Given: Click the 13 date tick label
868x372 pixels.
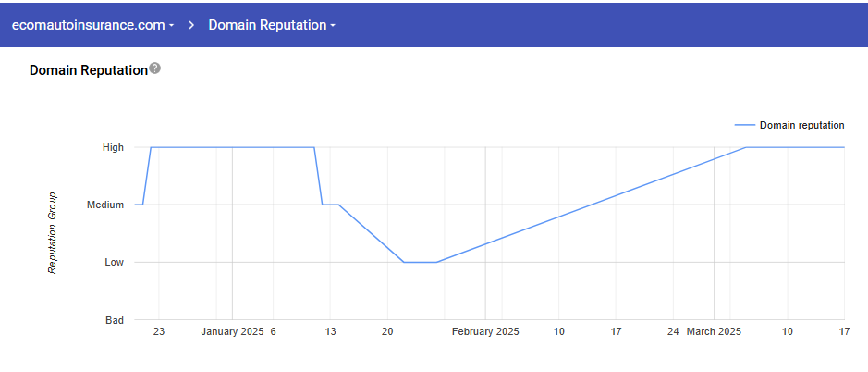Looking at the screenshot, I should click(330, 331).
